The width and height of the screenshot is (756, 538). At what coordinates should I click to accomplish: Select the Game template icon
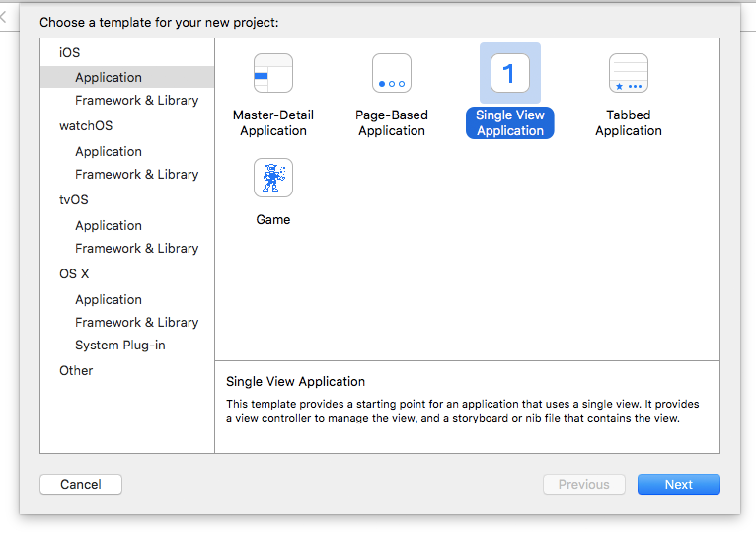(x=273, y=178)
